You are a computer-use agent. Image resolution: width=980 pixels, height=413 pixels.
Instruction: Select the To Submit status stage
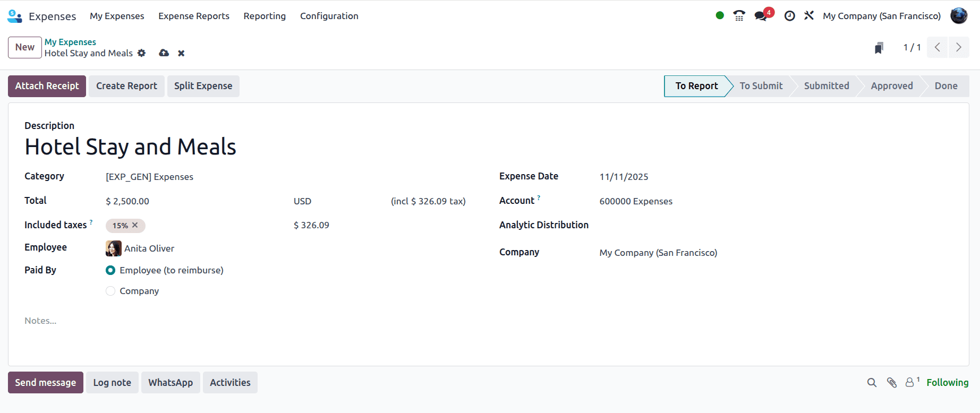pos(761,86)
